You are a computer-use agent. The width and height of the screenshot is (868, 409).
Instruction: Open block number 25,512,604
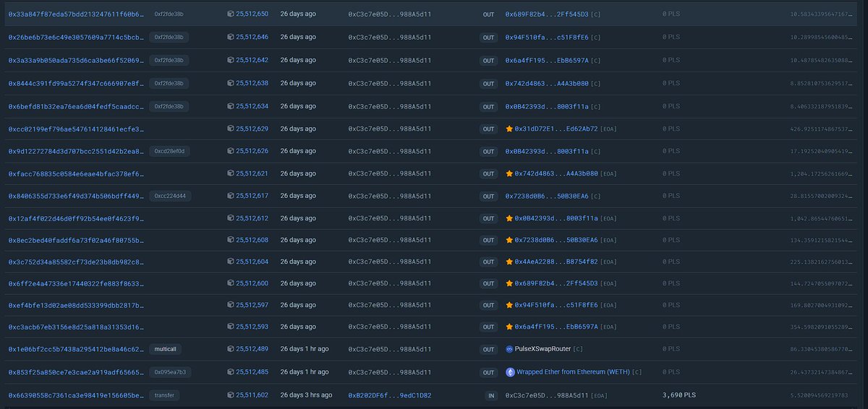pos(252,262)
